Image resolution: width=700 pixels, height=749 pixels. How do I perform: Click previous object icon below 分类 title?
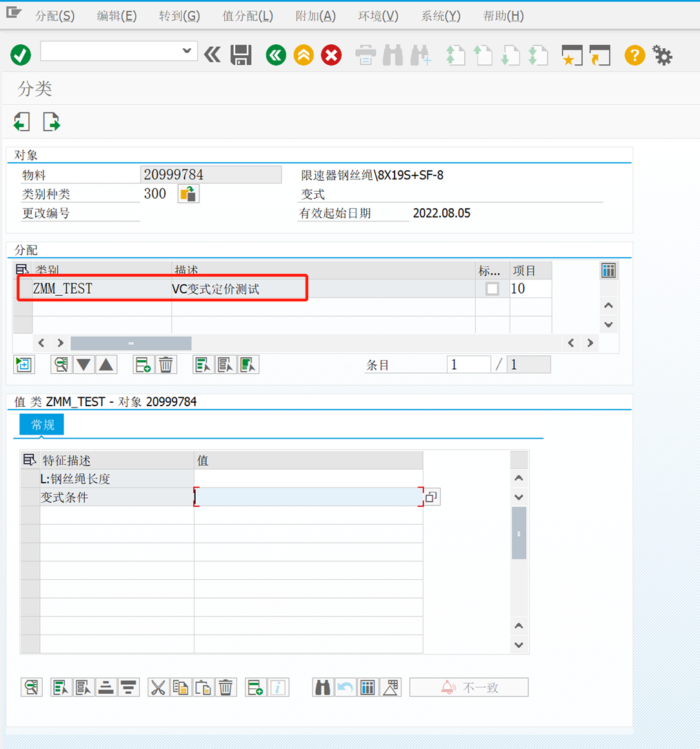(22, 122)
